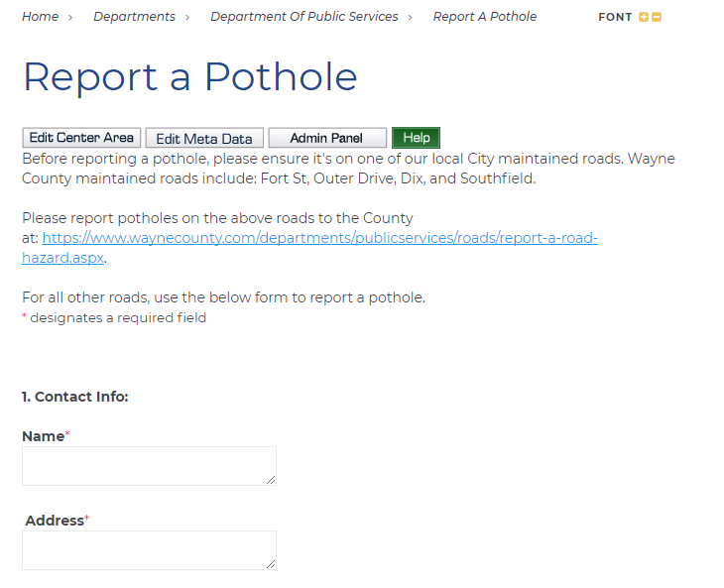Click the Report a Pothole page heading

[189, 77]
